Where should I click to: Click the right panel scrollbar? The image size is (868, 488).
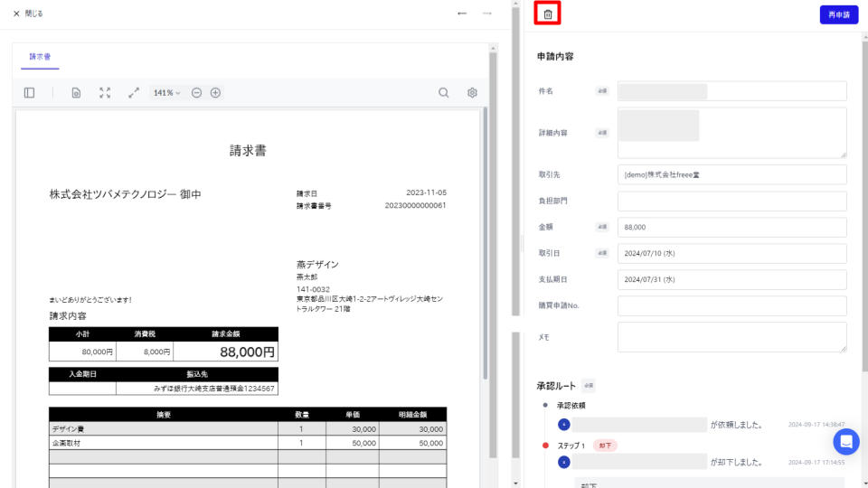tap(864, 205)
